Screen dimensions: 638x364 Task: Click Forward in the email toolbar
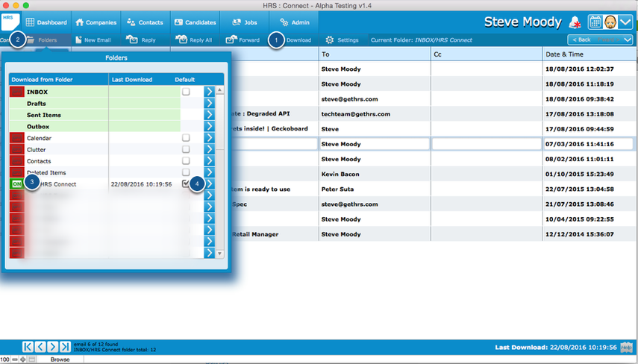(243, 40)
